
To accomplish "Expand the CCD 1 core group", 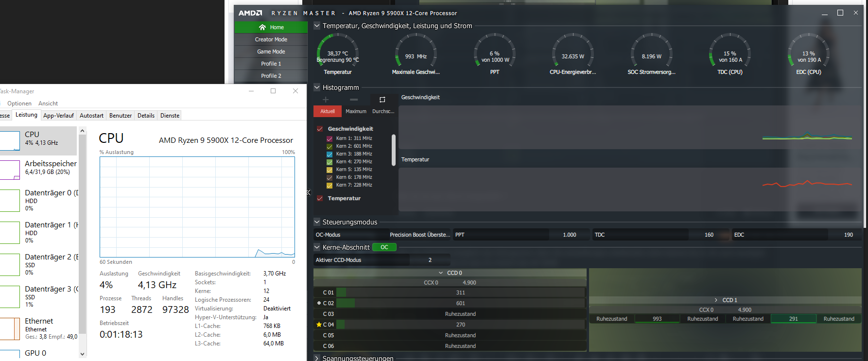I will pos(716,300).
